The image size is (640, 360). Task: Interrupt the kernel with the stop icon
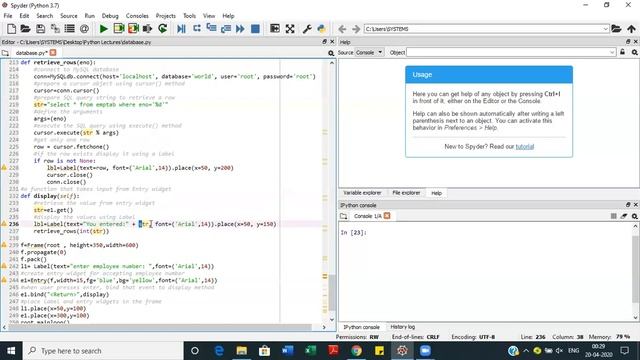point(613,216)
